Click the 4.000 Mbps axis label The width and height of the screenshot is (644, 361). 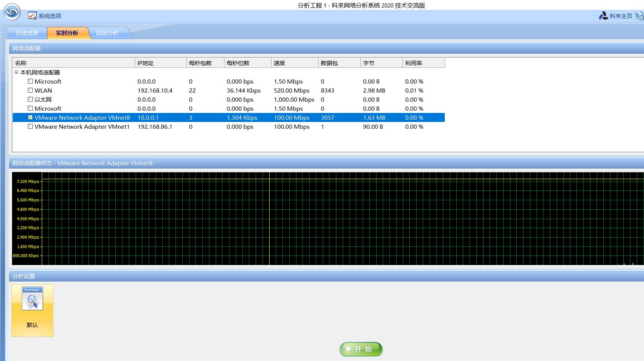[28, 219]
